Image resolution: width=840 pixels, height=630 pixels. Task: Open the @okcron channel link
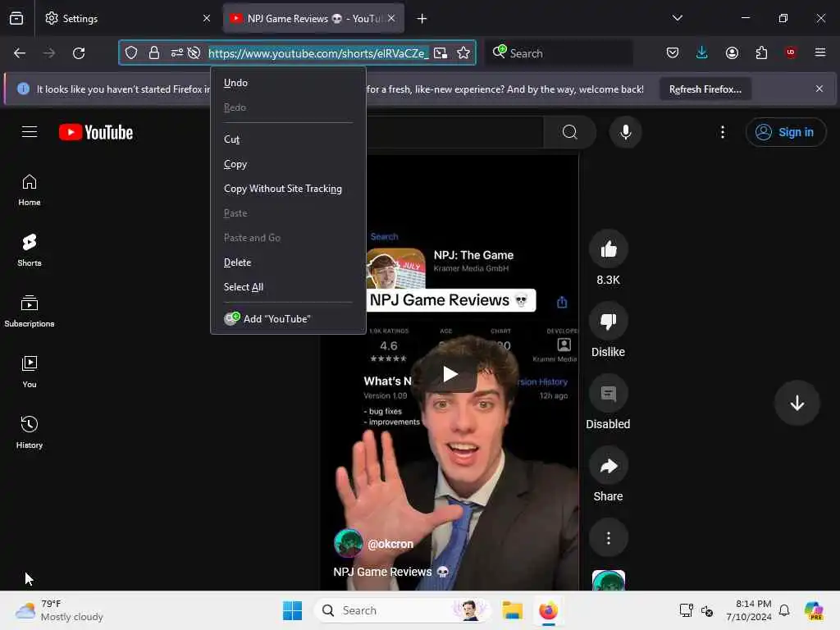(x=390, y=544)
